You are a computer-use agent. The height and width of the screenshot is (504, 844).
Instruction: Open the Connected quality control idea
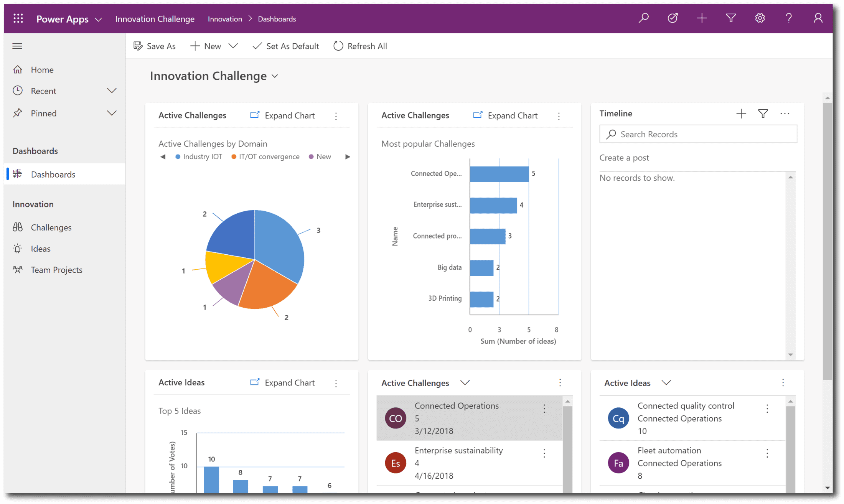click(x=692, y=418)
